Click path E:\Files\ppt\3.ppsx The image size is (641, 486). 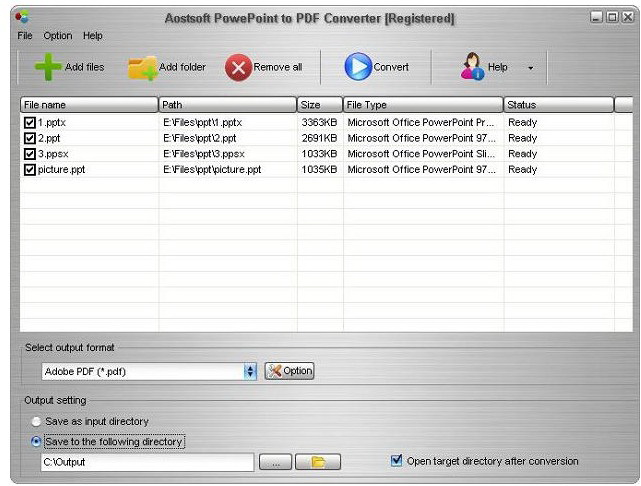(x=204, y=154)
